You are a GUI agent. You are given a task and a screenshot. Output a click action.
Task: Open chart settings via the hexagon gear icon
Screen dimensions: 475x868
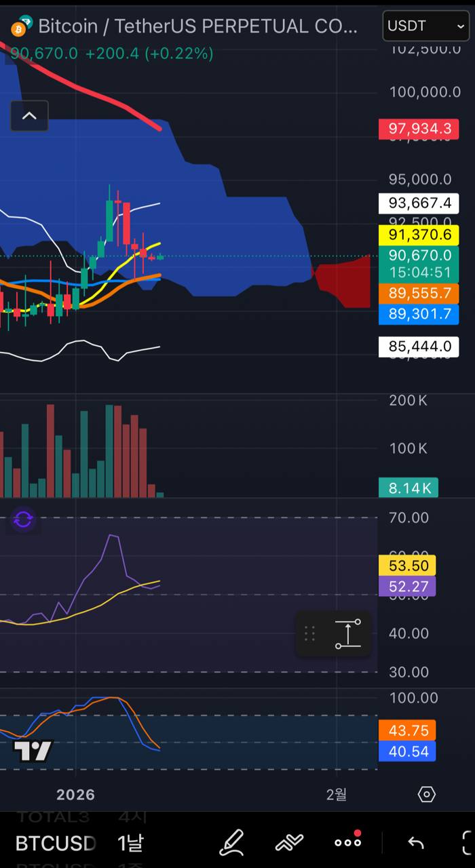(426, 794)
